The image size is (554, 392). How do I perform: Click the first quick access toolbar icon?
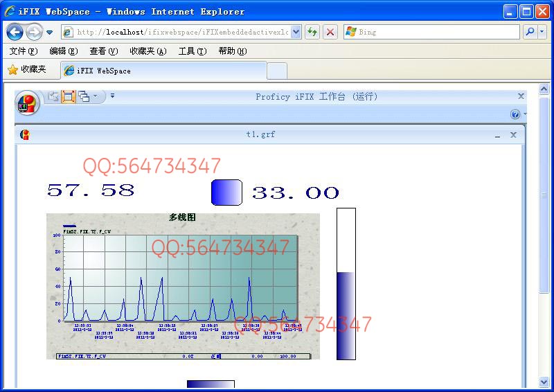click(x=53, y=96)
